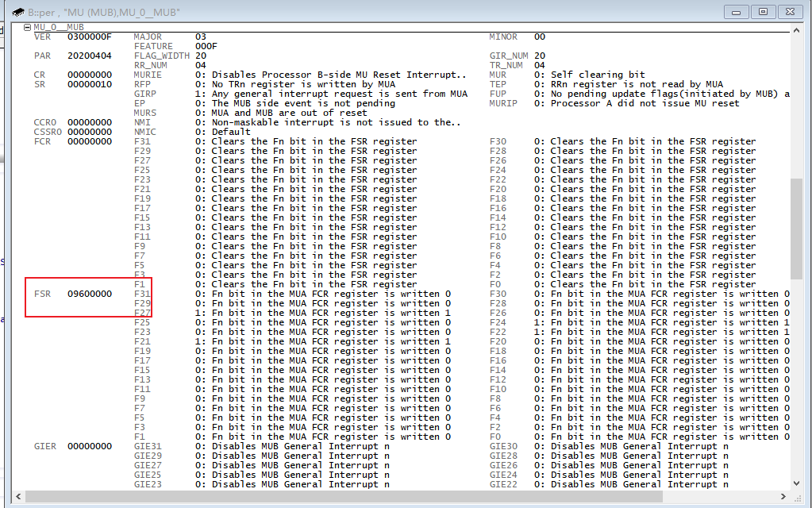Select the CSSR0 register value
Screen dimensions: 812x508
(90, 132)
